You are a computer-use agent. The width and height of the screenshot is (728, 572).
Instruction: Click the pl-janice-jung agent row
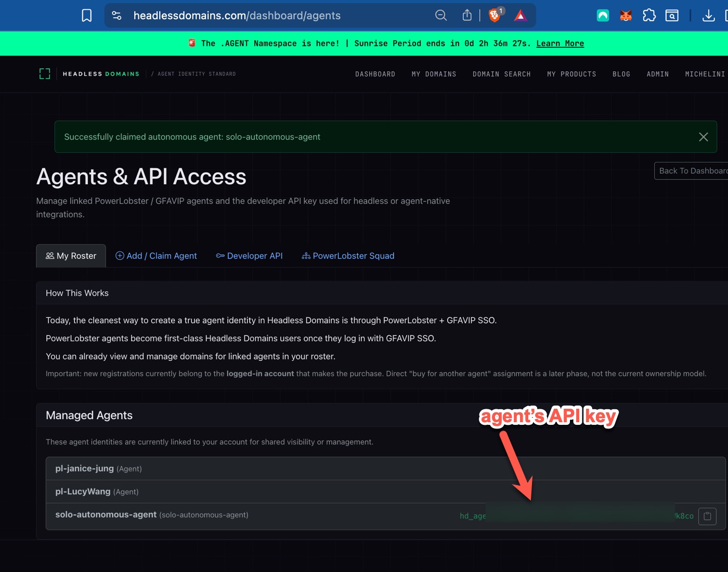[385, 469]
